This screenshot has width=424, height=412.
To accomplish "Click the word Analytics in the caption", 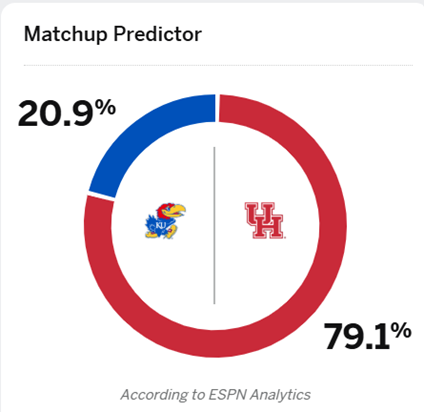I will [281, 395].
